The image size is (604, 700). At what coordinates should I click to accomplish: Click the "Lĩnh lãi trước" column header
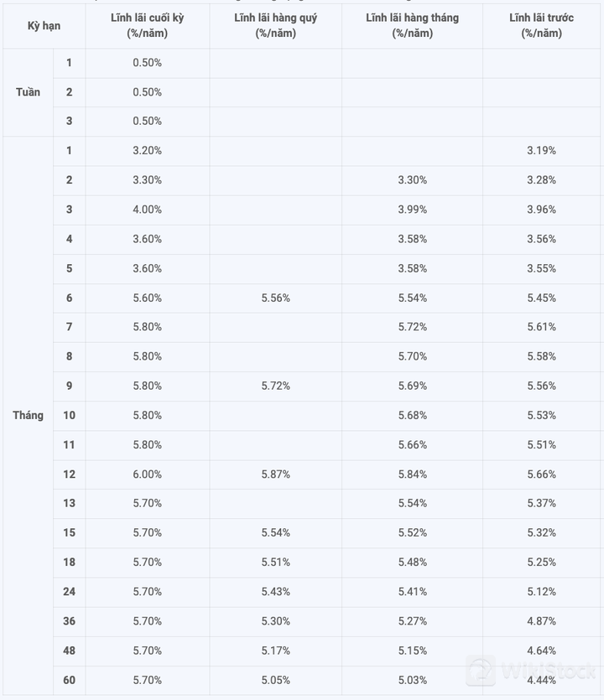tap(541, 26)
